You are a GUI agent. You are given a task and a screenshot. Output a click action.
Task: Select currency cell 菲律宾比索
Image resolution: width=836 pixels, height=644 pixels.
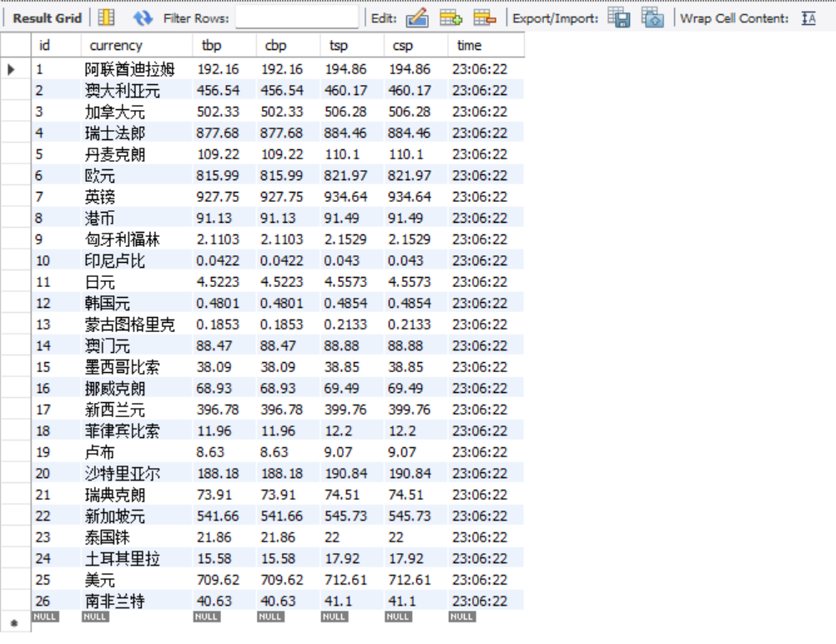tap(137, 431)
